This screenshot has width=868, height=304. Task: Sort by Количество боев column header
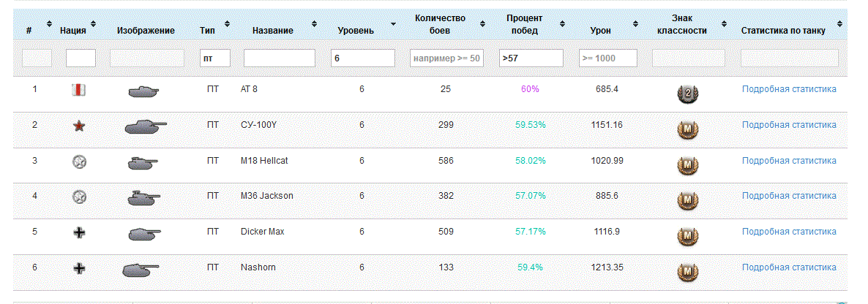tap(440, 24)
